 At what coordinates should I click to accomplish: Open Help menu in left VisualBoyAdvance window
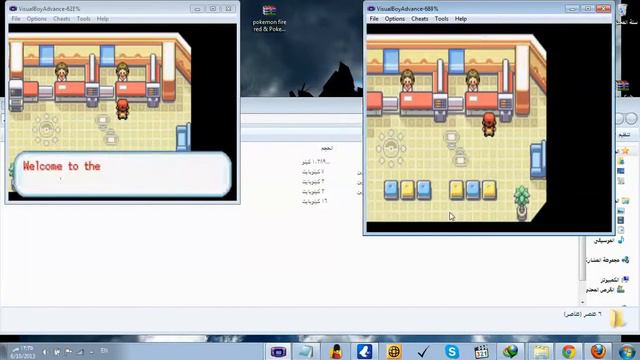click(102, 19)
